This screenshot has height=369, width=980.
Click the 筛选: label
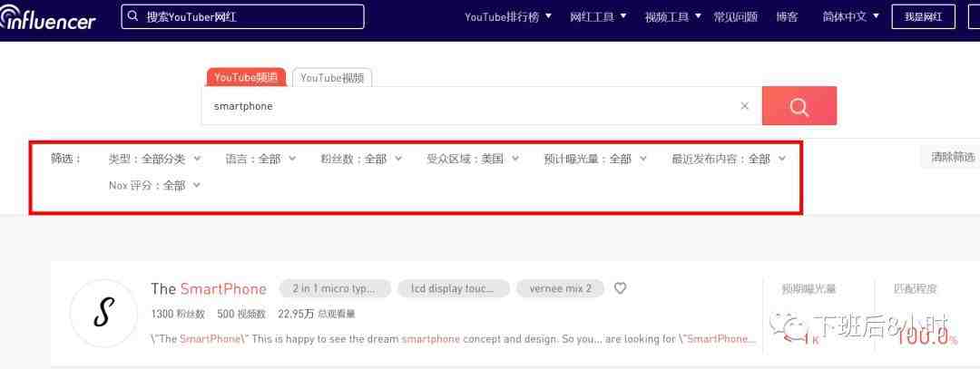pos(66,159)
